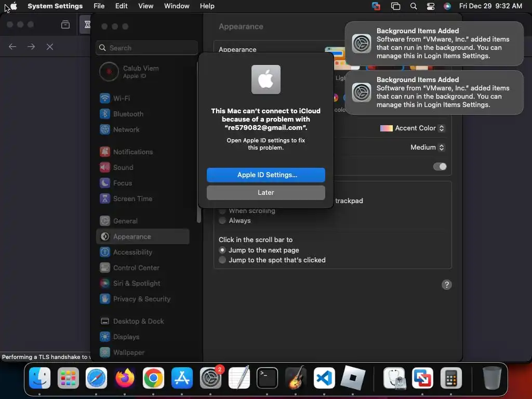The width and height of the screenshot is (532, 399).
Task: Click the Apple ID Settings button
Action: (265, 175)
